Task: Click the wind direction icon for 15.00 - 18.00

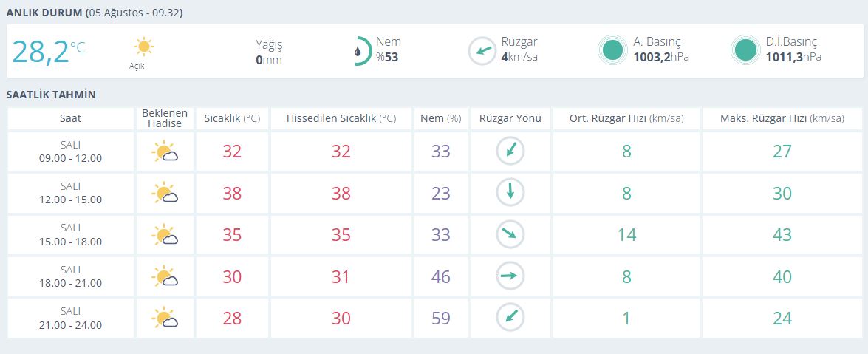Action: click(x=510, y=234)
